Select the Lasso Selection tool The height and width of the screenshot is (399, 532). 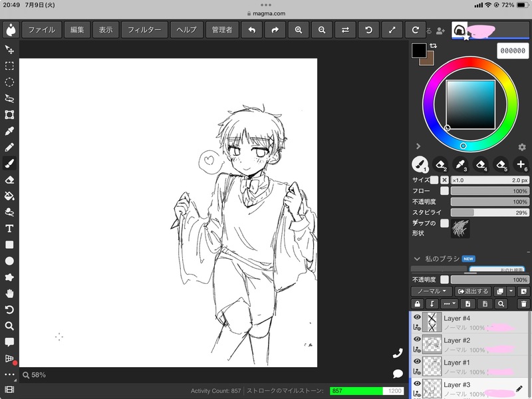click(9, 98)
